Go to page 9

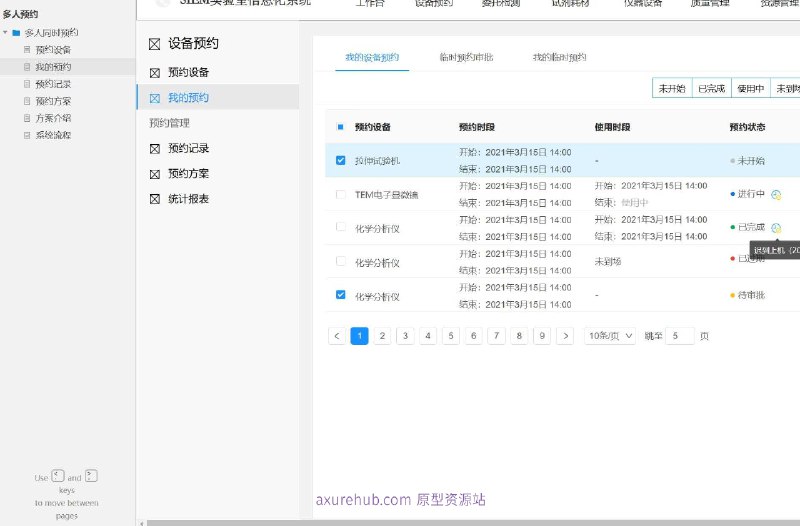coord(542,336)
